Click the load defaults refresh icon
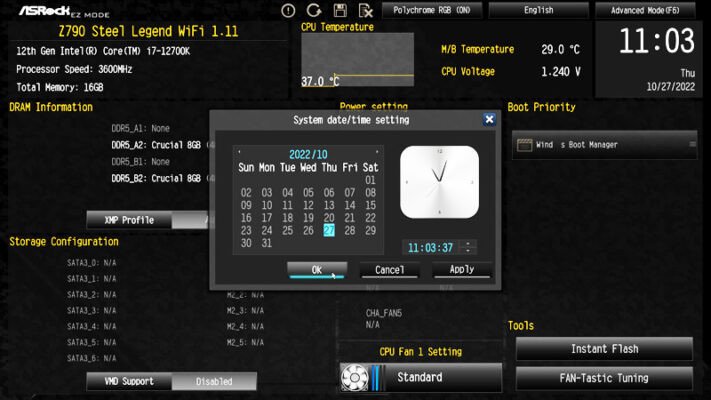Viewport: 711px width, 400px height. 314,10
